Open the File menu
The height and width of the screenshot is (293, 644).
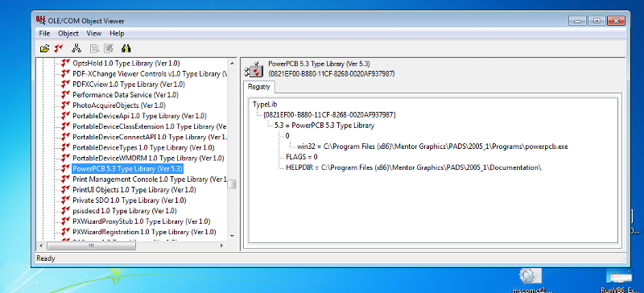tap(44, 33)
